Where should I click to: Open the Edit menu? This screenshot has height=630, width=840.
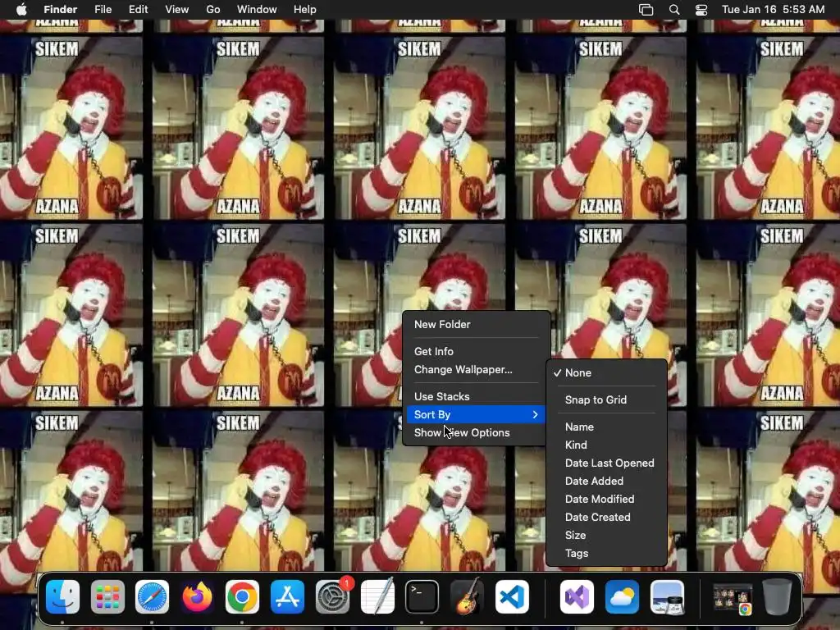tap(138, 10)
